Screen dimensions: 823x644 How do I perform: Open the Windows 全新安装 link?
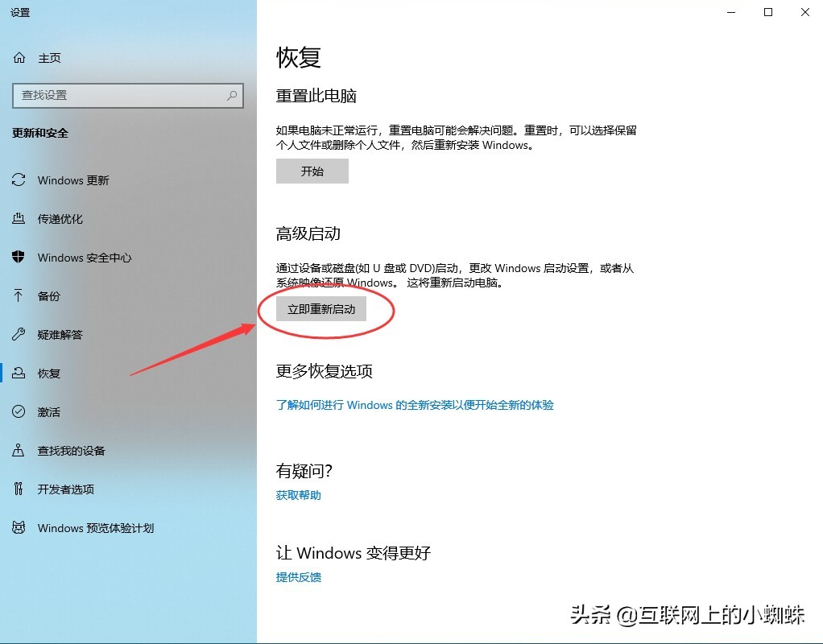point(416,405)
